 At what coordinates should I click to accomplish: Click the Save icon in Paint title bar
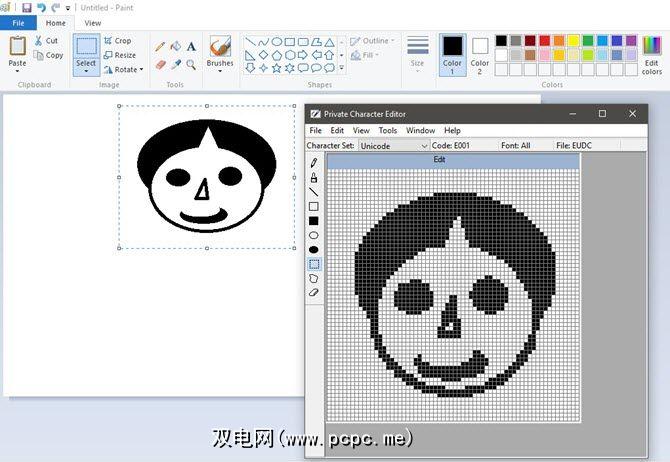point(26,8)
